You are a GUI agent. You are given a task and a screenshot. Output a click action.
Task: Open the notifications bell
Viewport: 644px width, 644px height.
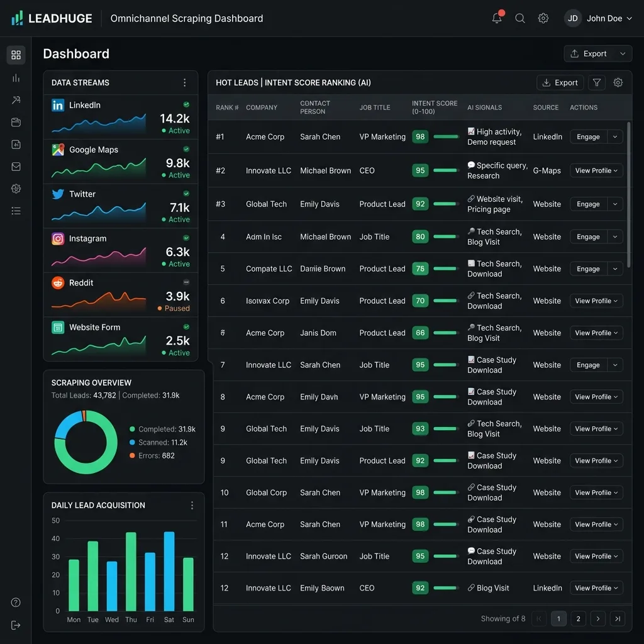tap(497, 18)
